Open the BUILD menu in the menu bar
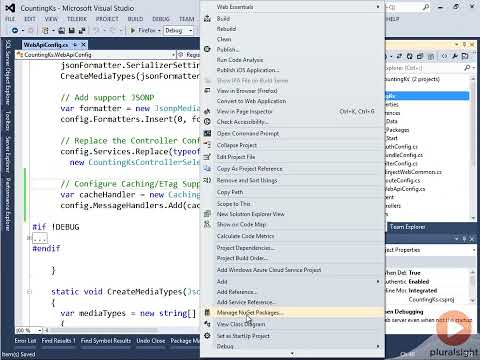The width and height of the screenshot is (480, 360). (135, 19)
